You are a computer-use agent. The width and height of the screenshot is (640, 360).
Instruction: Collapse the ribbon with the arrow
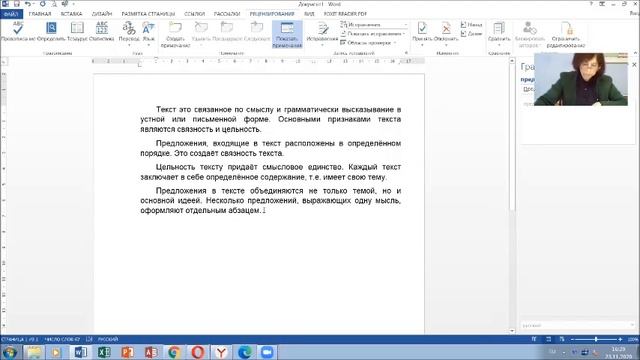[635, 53]
